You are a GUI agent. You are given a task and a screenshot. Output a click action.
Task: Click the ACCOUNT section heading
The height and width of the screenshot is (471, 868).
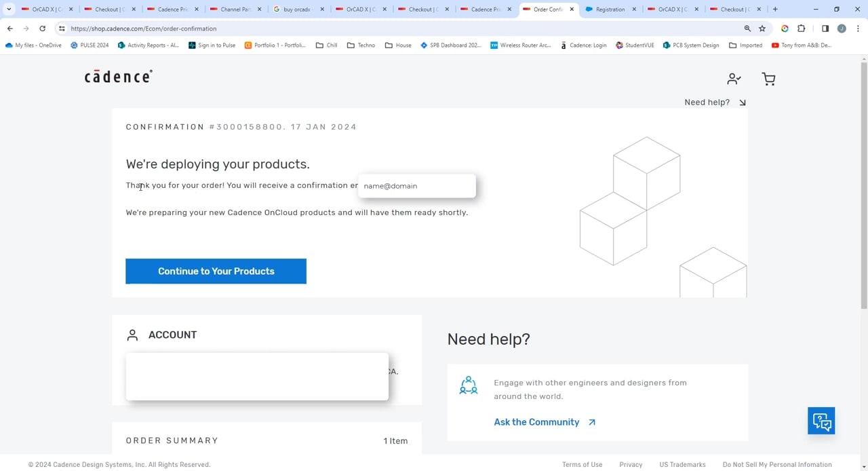[x=172, y=335]
